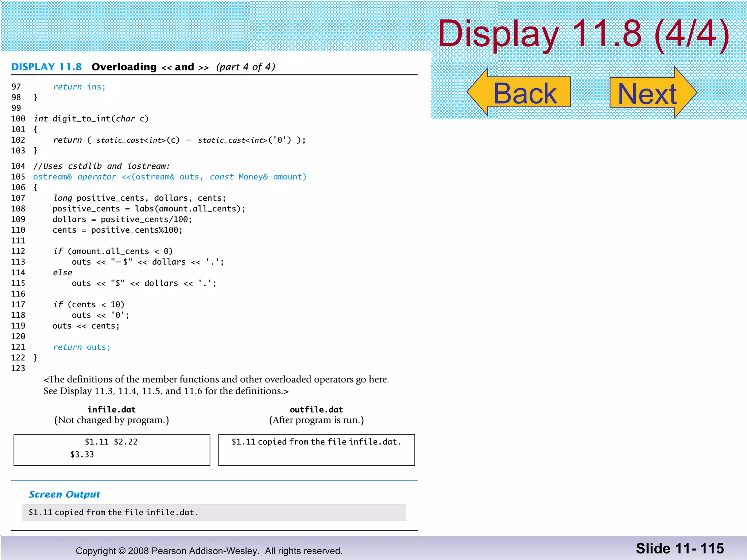Click line 110 'cents = positive_cents%100;'
747x560 pixels.
pos(117,230)
